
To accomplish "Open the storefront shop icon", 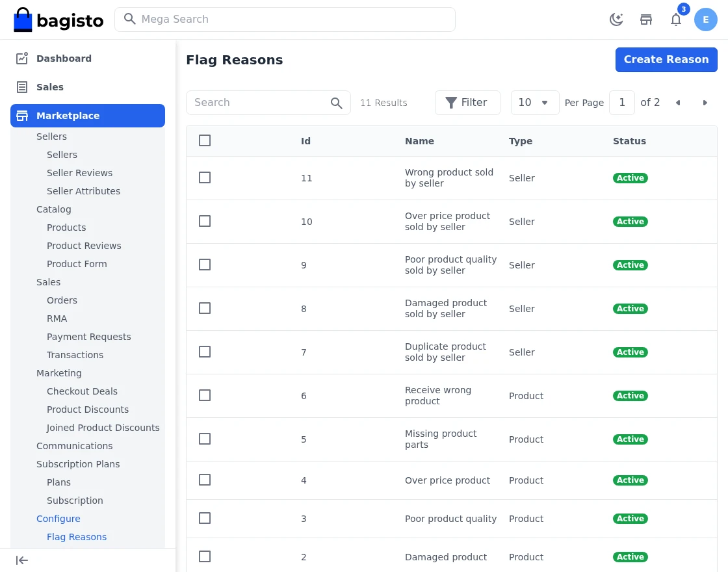I will [646, 19].
